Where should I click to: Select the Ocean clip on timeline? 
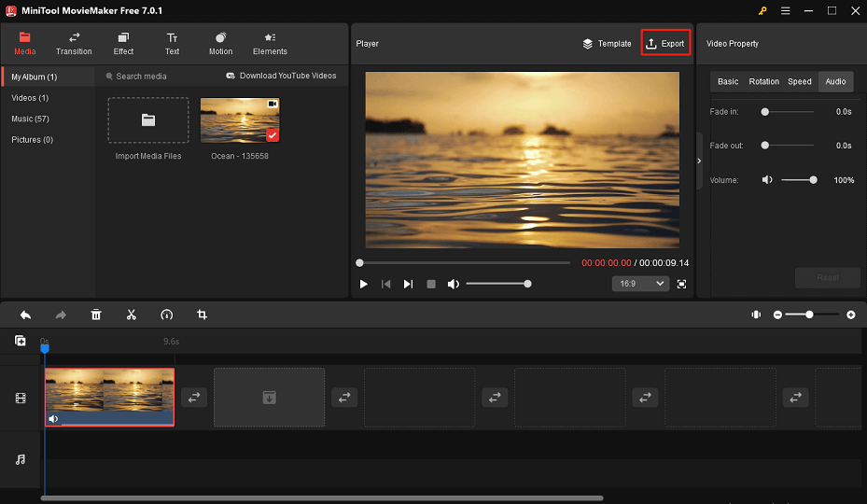click(x=109, y=398)
